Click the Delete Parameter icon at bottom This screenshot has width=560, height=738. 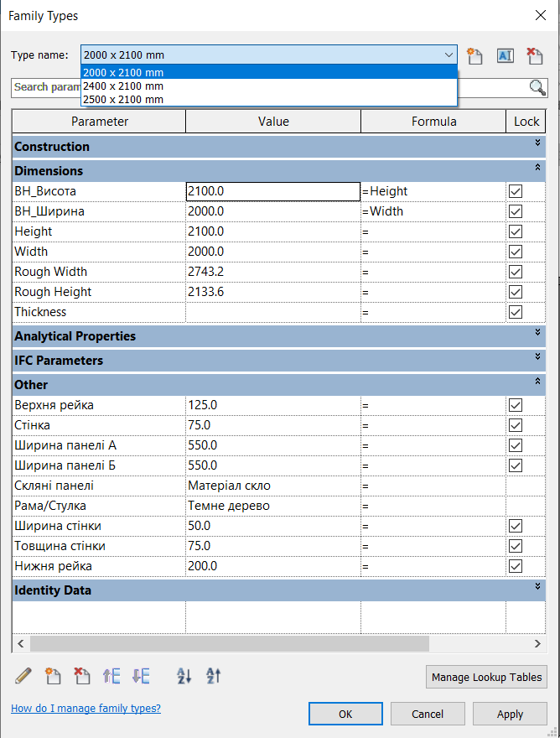(x=82, y=676)
